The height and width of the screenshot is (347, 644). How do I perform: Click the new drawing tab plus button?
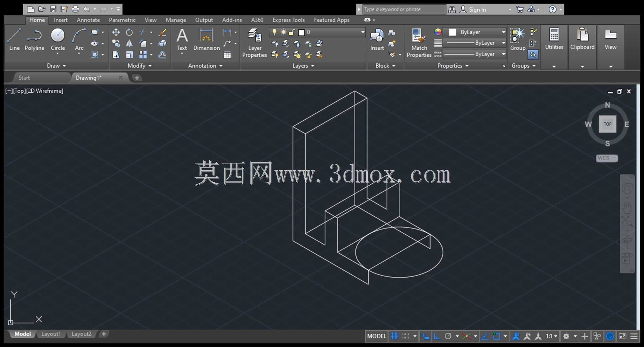137,78
